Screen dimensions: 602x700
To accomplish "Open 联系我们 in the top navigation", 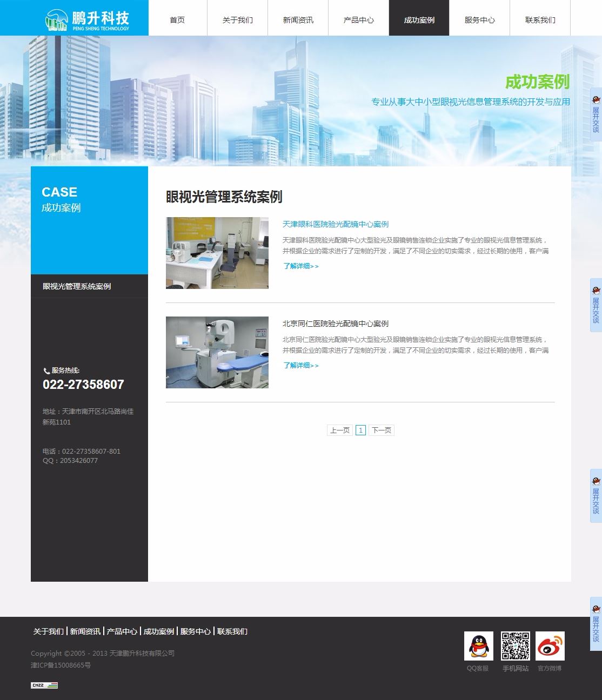I will click(x=540, y=20).
